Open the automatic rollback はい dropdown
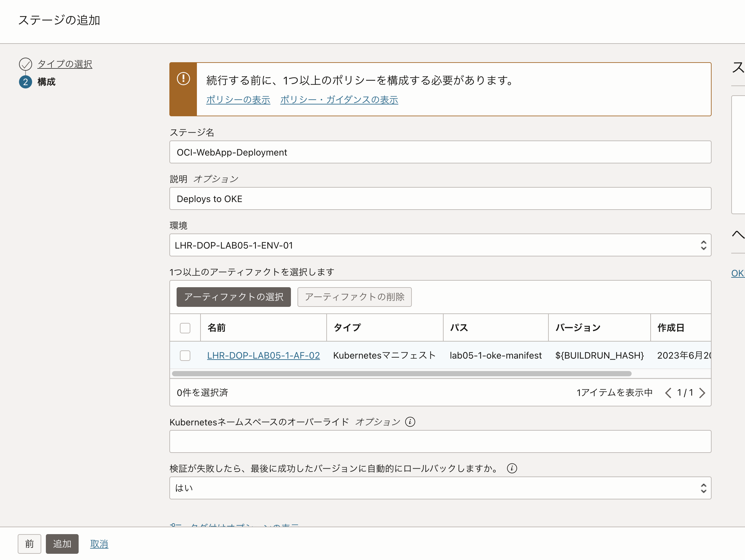Image resolution: width=745 pixels, height=560 pixels. coord(440,488)
